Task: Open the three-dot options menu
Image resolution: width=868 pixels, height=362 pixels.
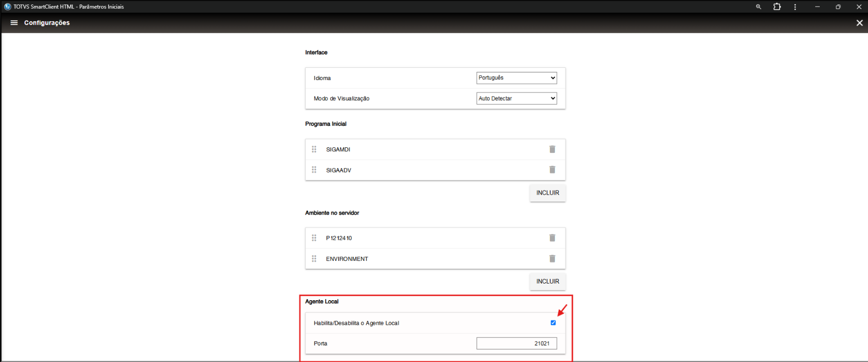Action: point(795,7)
